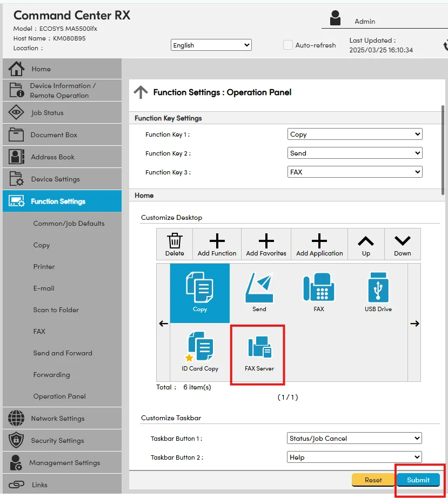This screenshot has width=448, height=498.
Task: Open the Address Book menu item
Action: pos(52,157)
